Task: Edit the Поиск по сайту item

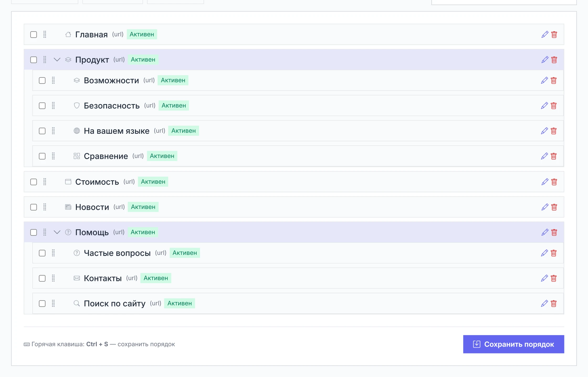Action: [x=544, y=303]
